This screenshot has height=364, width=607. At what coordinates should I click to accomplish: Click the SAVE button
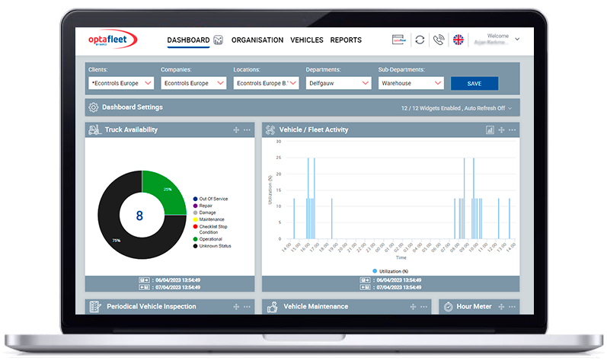pyautogui.click(x=474, y=83)
